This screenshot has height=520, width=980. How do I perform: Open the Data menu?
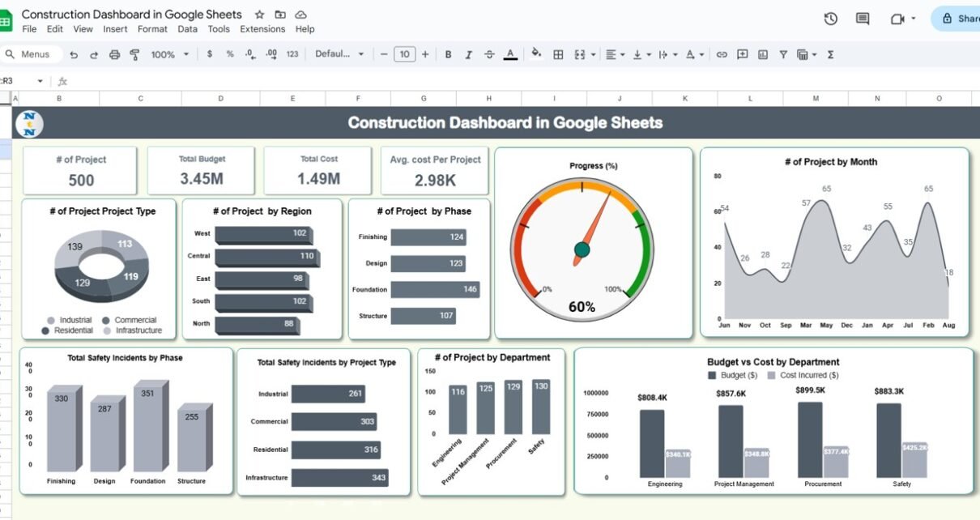click(x=187, y=29)
